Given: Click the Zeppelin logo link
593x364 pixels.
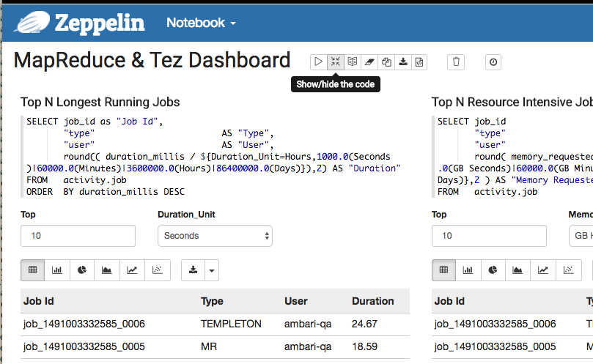Looking at the screenshot, I should (79, 23).
